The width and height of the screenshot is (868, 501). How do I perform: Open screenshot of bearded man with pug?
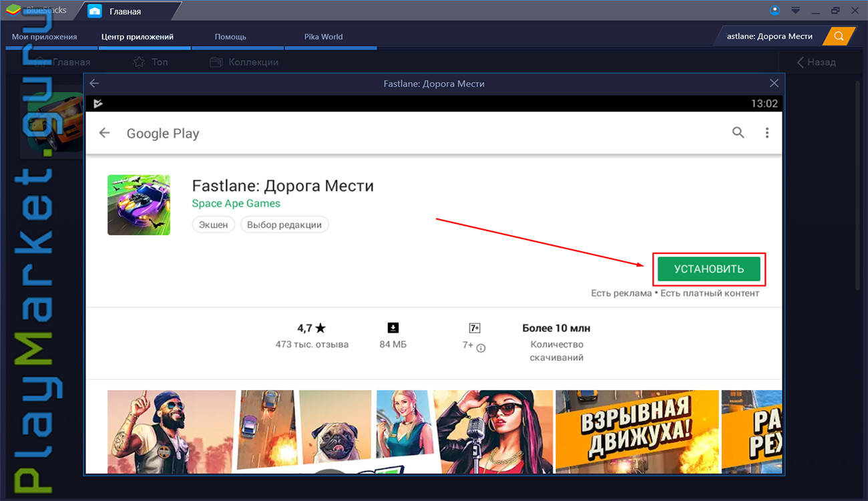[x=239, y=432]
